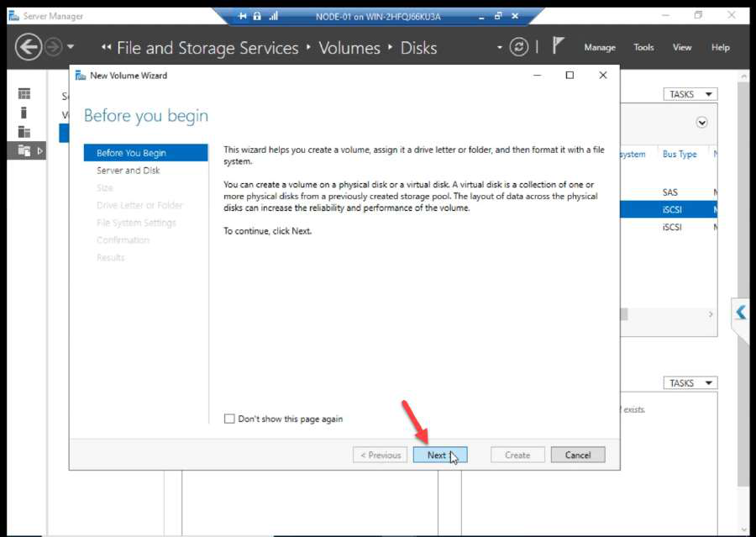The image size is (756, 537).
Task: Open the Manage menu
Action: point(600,47)
